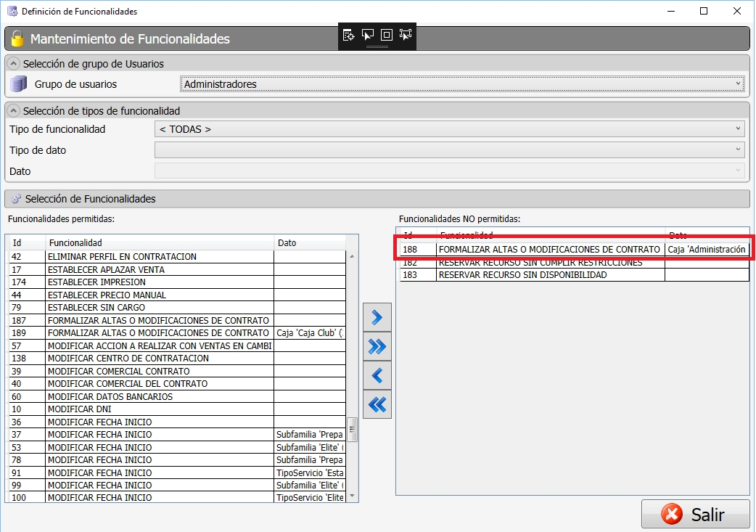
Task: Click Funcionalidad column header in permitidas list
Action: tap(160, 242)
